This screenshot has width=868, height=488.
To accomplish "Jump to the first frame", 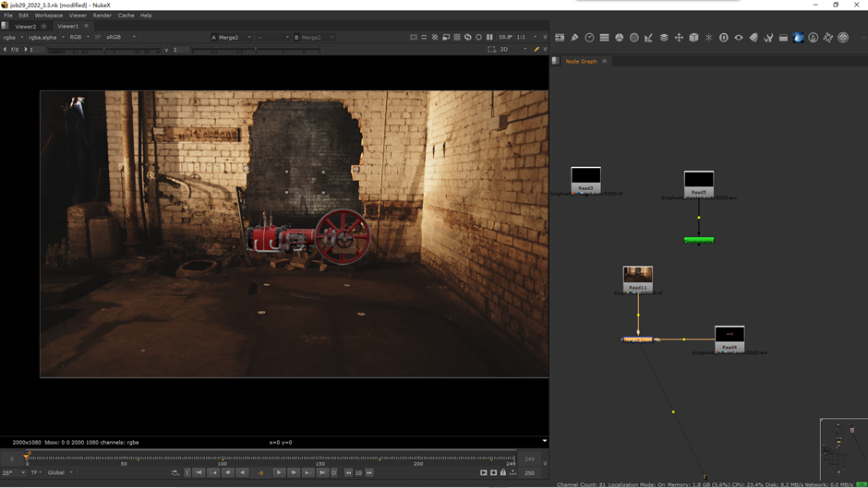I will tap(199, 472).
